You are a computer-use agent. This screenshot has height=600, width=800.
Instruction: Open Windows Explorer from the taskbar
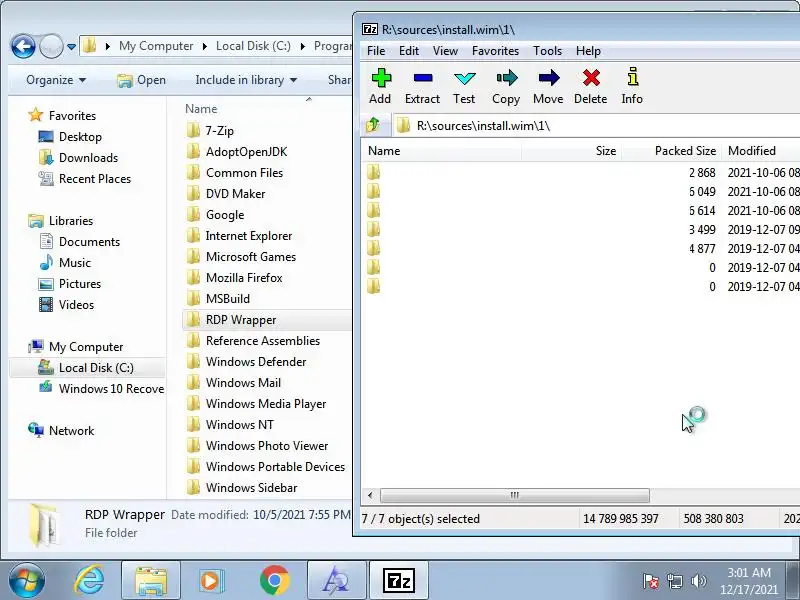[x=151, y=581]
